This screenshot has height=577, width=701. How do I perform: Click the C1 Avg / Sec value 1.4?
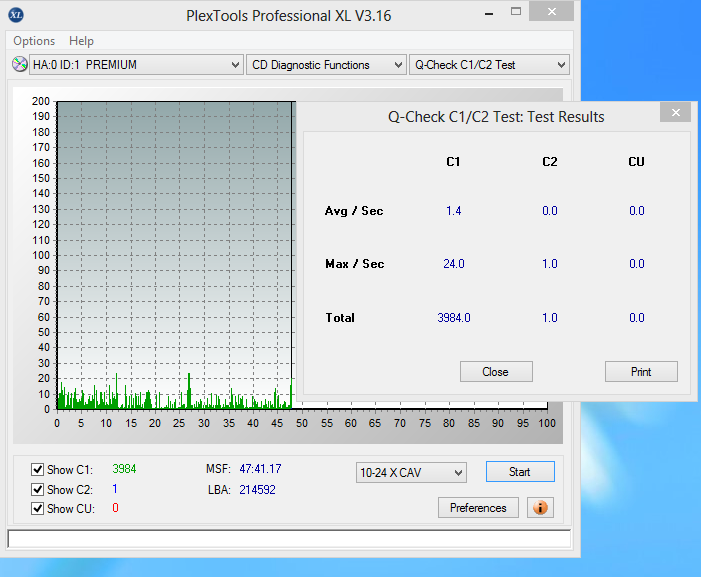454,211
